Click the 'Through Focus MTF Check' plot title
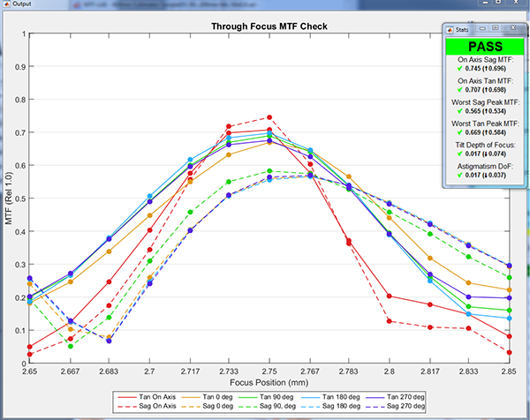This screenshot has height=420, width=530. click(269, 26)
